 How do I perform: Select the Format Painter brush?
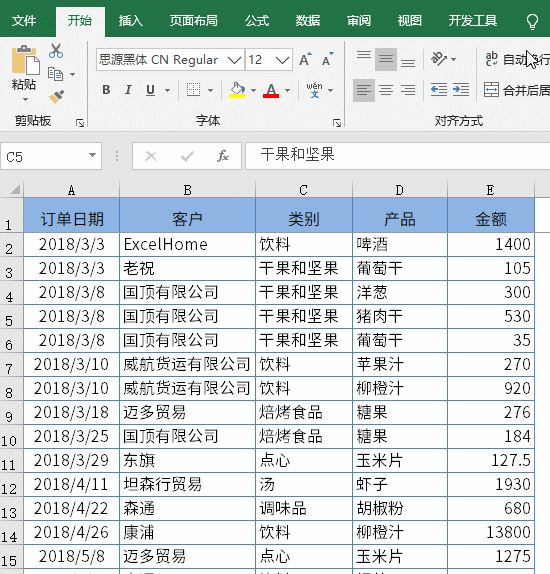tap(56, 97)
